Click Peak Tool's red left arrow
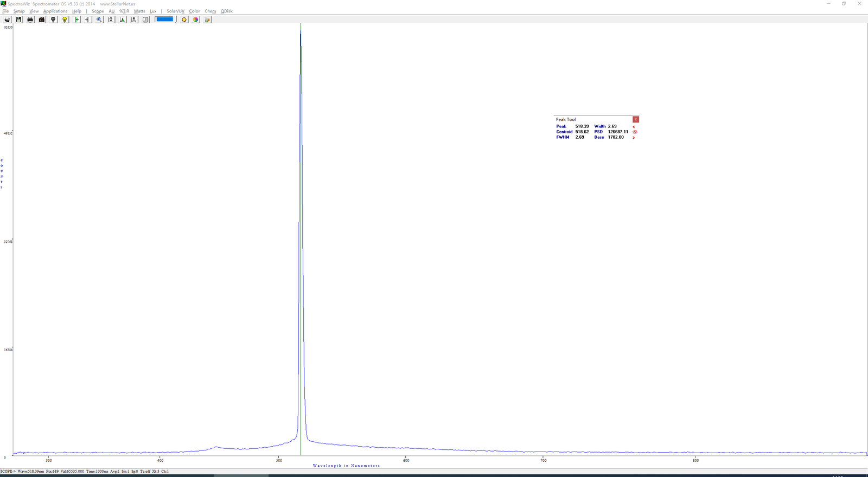The image size is (868, 477). (634, 127)
